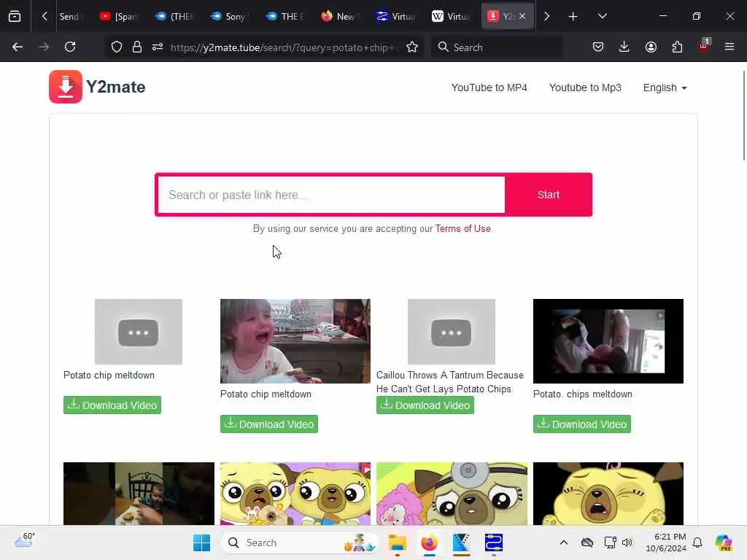Image resolution: width=747 pixels, height=560 pixels.
Task: Open Youtube to Mp3 menu link
Action: (585, 87)
